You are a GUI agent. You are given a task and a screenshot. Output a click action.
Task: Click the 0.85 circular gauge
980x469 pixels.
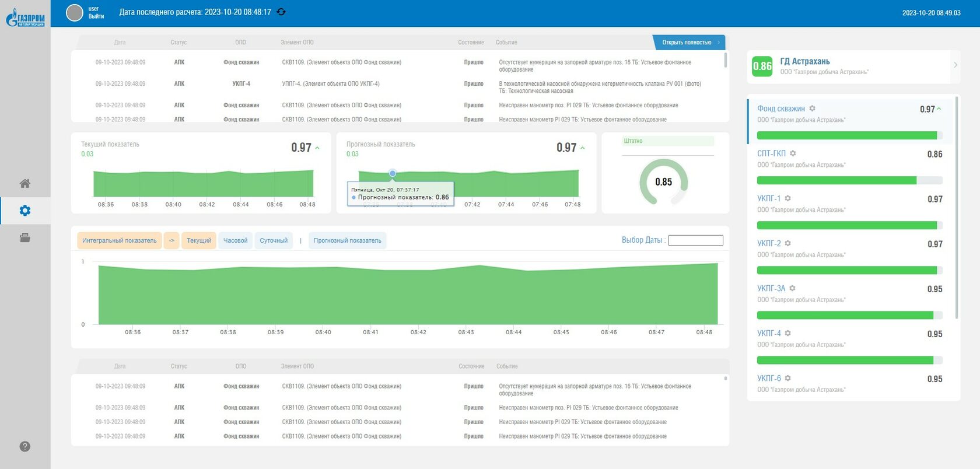click(664, 182)
